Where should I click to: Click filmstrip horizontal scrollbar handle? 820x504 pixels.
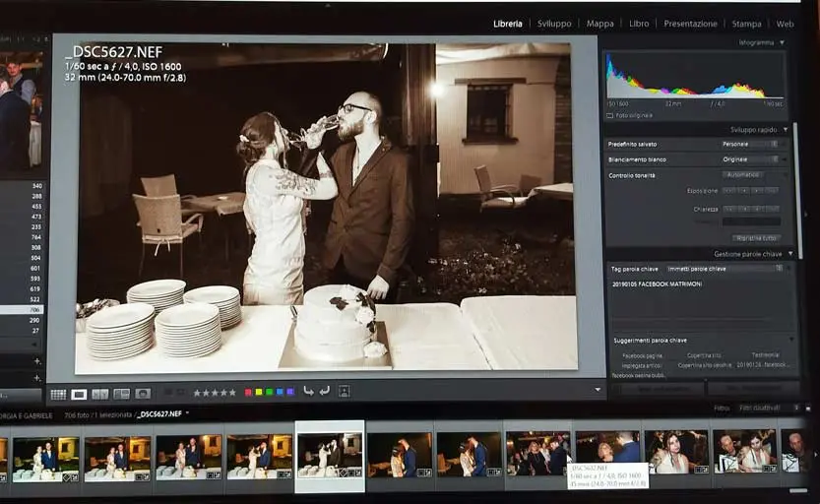click(x=798, y=490)
